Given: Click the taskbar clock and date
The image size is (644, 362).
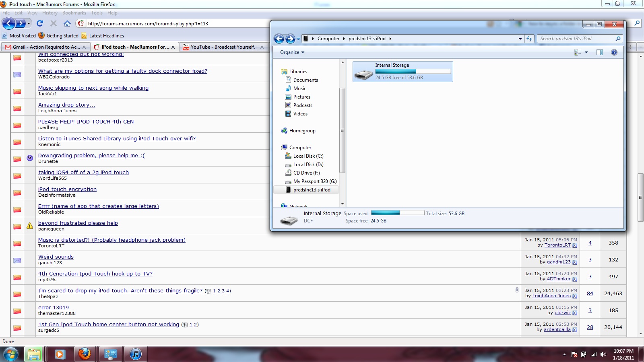Looking at the screenshot, I should (623, 354).
